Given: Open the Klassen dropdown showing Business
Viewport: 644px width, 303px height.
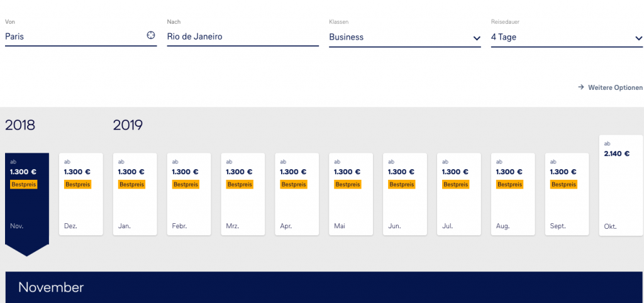Looking at the screenshot, I should click(x=405, y=37).
